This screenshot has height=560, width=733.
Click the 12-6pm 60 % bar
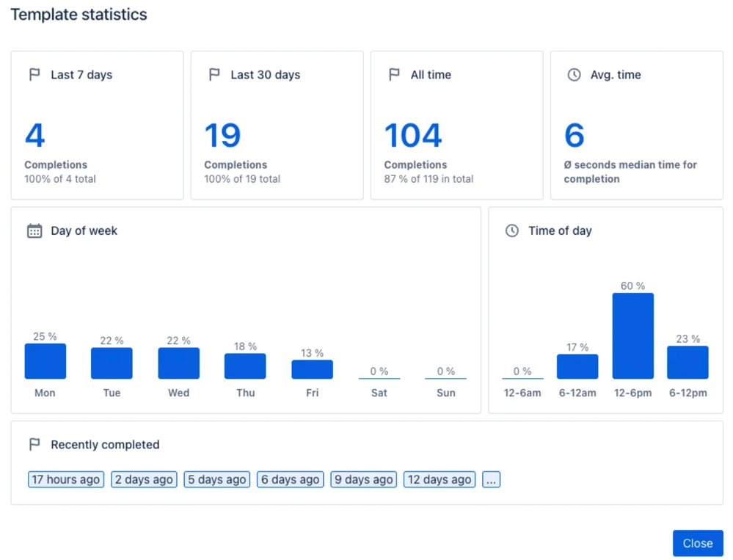point(633,335)
